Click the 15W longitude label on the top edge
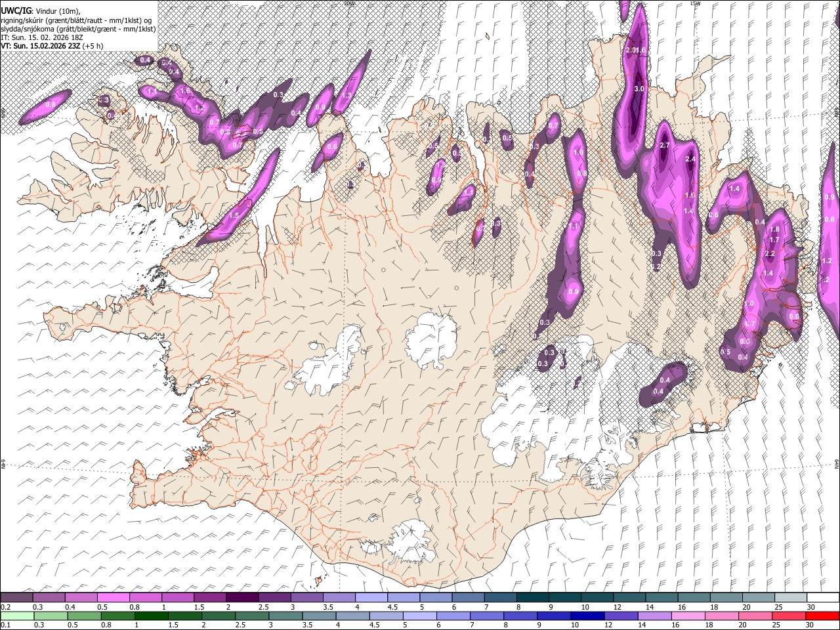The width and height of the screenshot is (840, 630). tap(695, 3)
